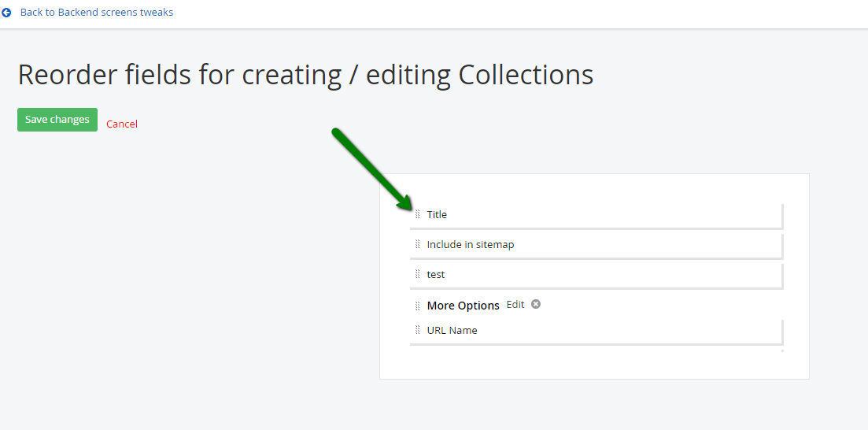This screenshot has height=430, width=868.
Task: Select the URL Name field row
Action: point(597,332)
